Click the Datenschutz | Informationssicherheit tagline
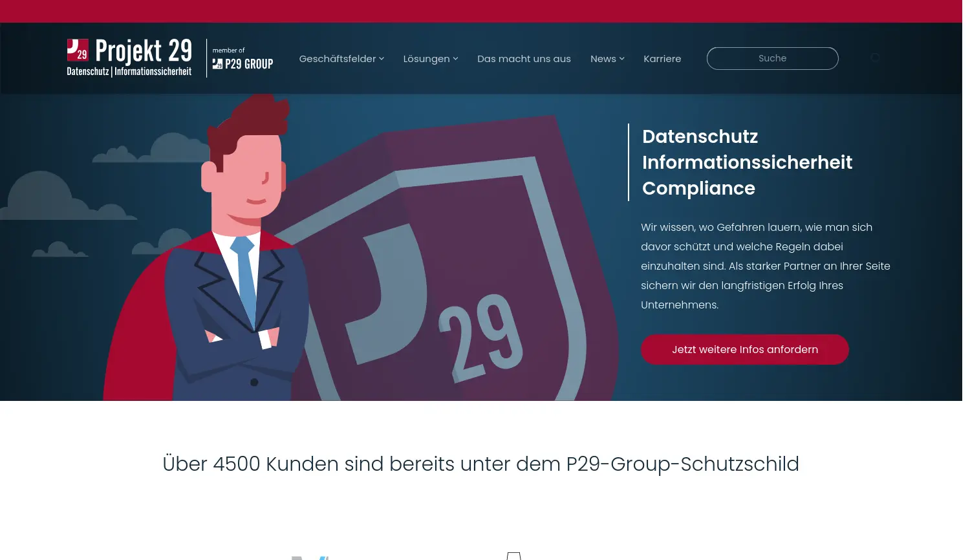Screen dimensions: 970x560 pyautogui.click(x=129, y=72)
